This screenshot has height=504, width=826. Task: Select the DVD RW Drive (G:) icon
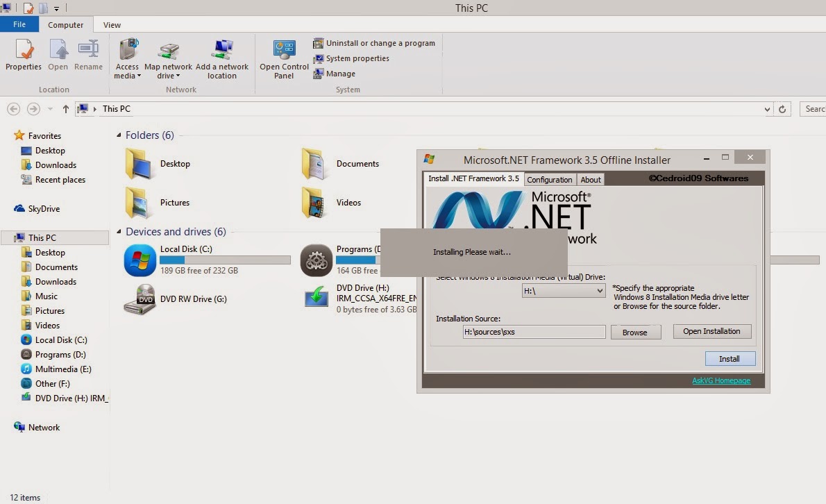(x=140, y=299)
